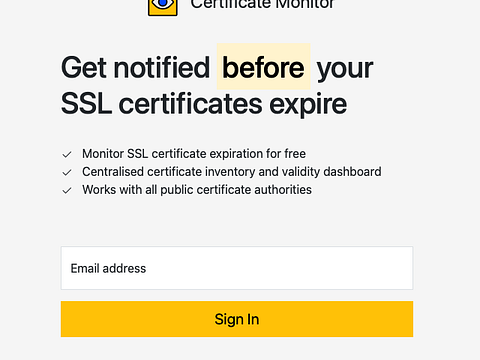The width and height of the screenshot is (480, 360).
Task: Click the checkmark beside Monitor SSL certificate expiration
Action: coord(67,155)
